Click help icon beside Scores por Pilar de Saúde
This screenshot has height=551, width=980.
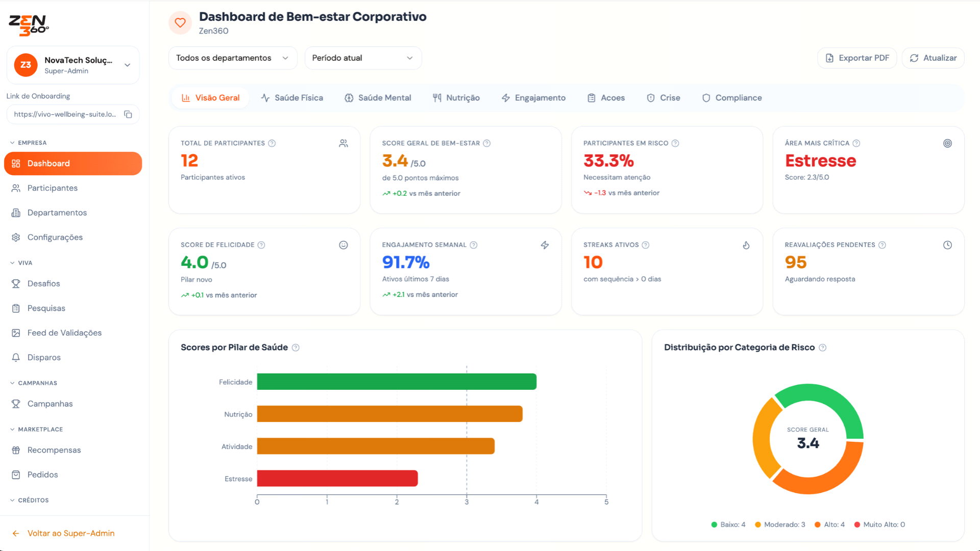point(296,347)
